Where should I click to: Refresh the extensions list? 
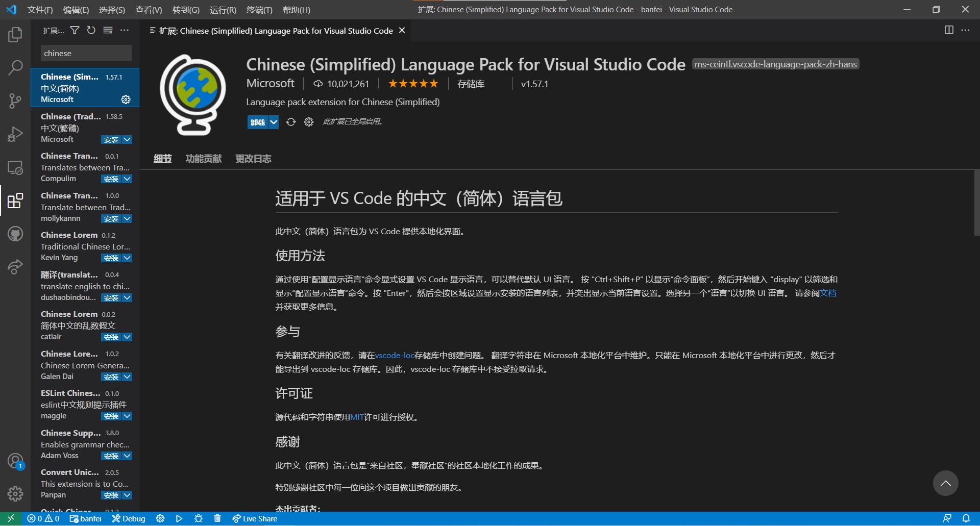pos(91,31)
